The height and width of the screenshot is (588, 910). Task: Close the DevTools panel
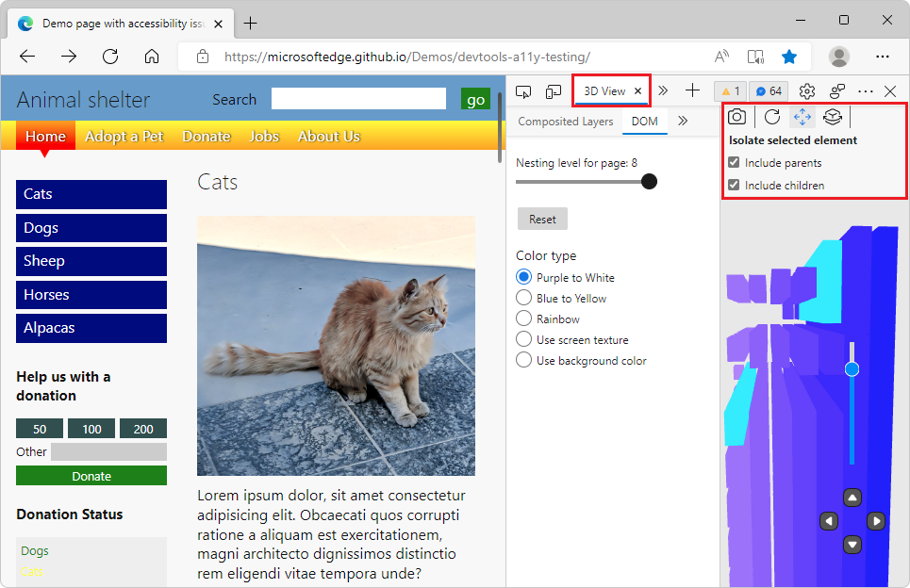point(890,91)
